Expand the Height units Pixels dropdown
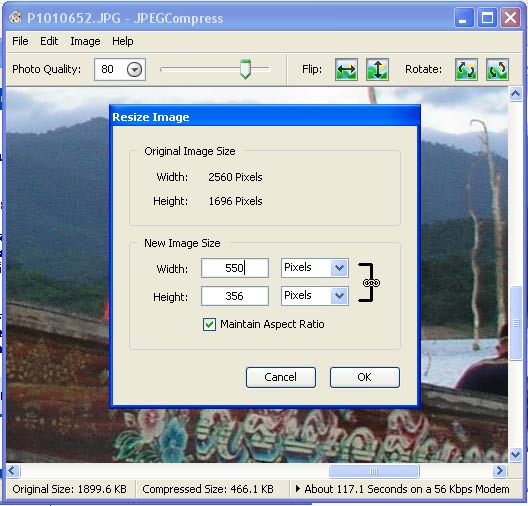Viewport: 528px width, 506px height. (x=339, y=296)
